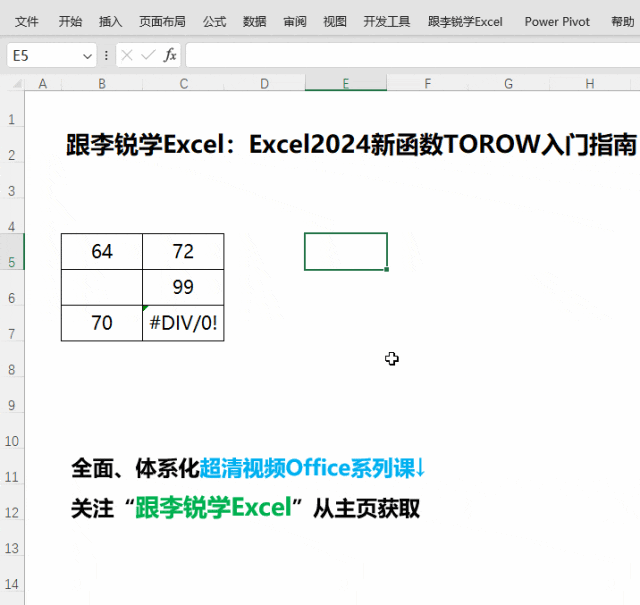
Task: Select the Power Pivot ribbon tab
Action: tap(557, 22)
